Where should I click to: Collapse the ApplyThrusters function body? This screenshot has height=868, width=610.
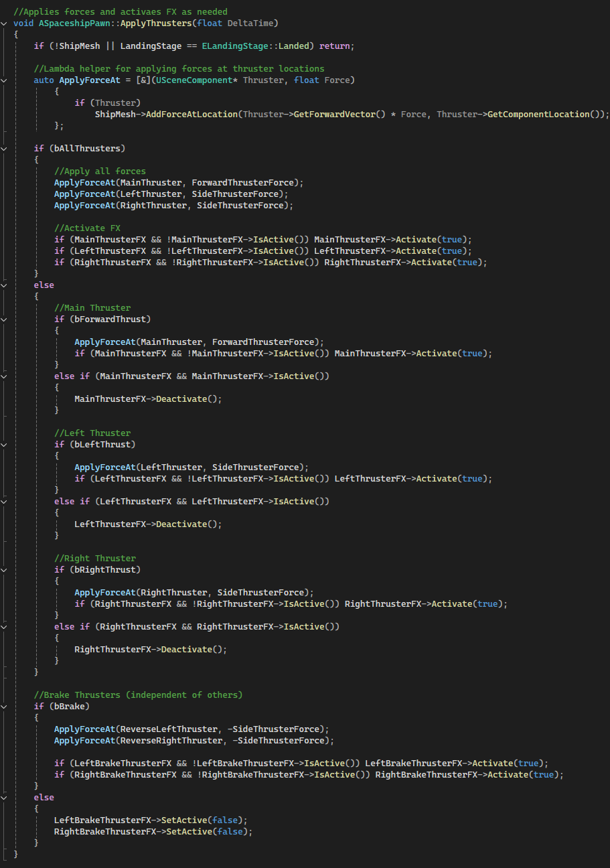[x=5, y=23]
